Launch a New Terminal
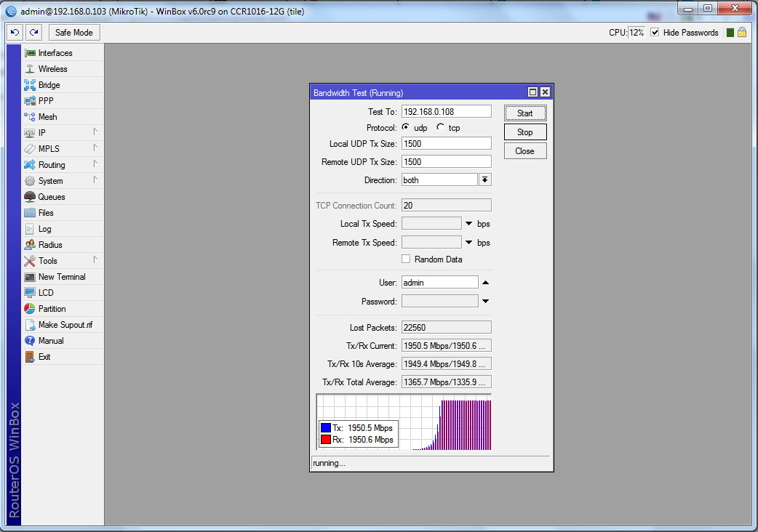 tap(60, 276)
